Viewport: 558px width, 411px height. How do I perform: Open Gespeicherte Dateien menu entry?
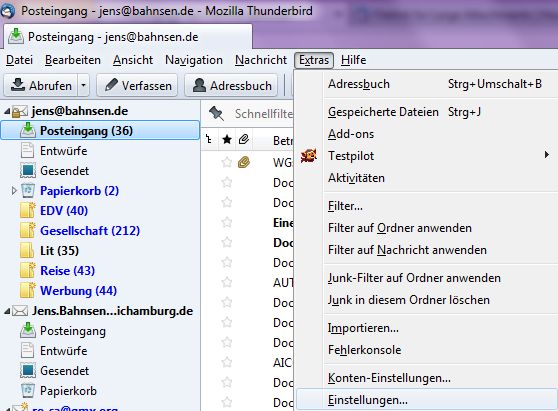427,112
